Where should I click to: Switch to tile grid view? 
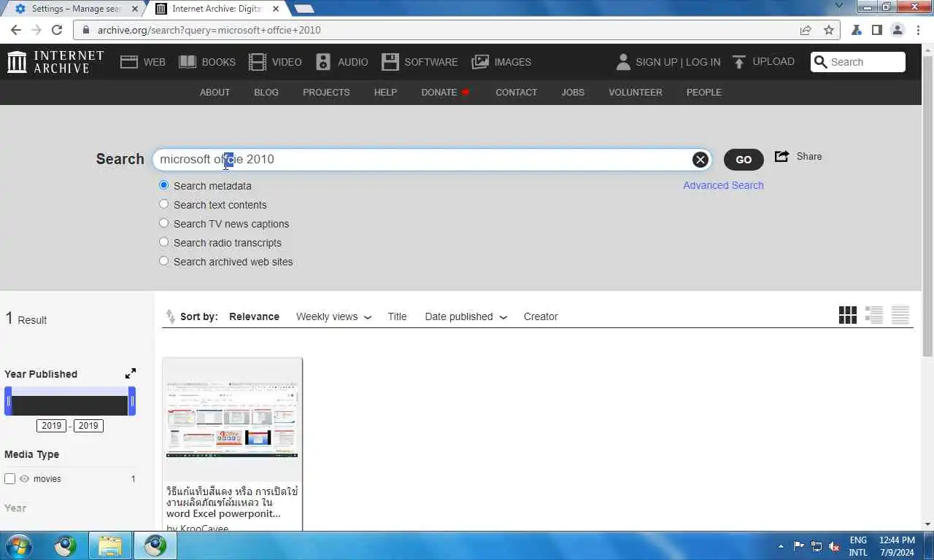[848, 315]
